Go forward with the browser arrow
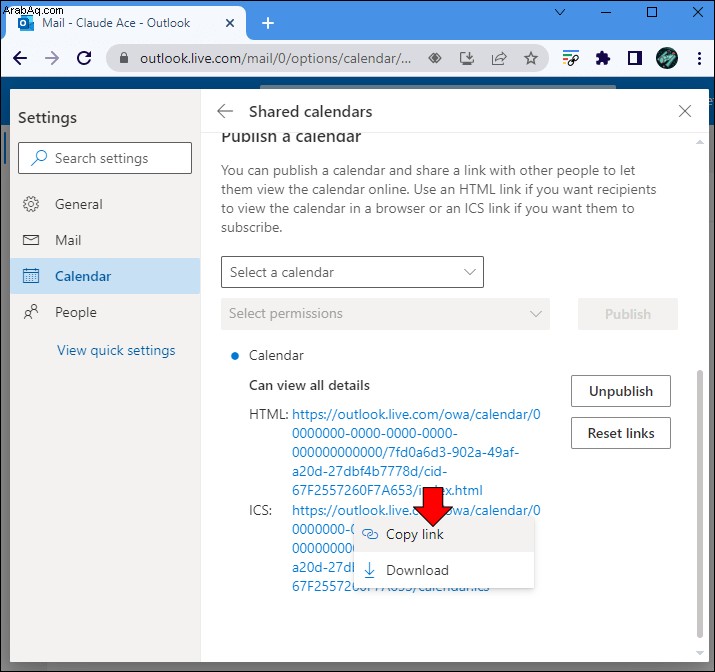This screenshot has width=715, height=672. point(52,58)
